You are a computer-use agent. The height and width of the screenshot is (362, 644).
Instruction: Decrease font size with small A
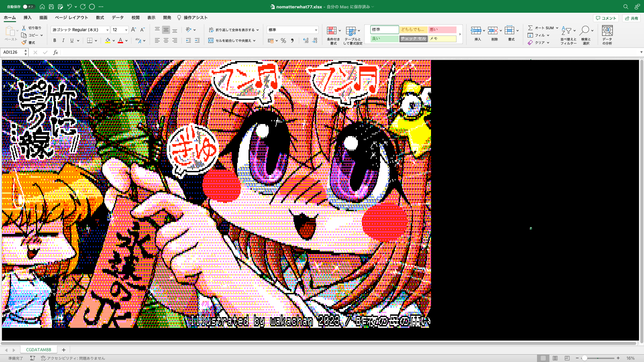pos(142,29)
